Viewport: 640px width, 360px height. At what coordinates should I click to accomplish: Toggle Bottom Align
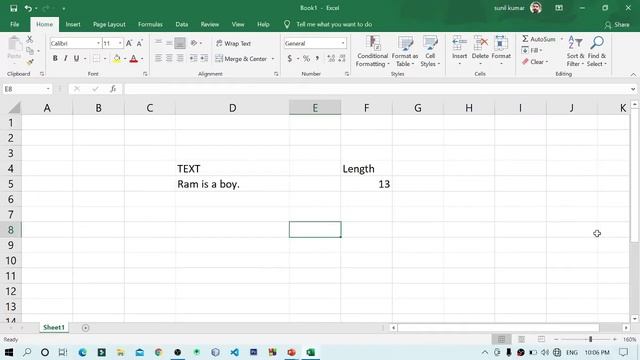(x=180, y=43)
